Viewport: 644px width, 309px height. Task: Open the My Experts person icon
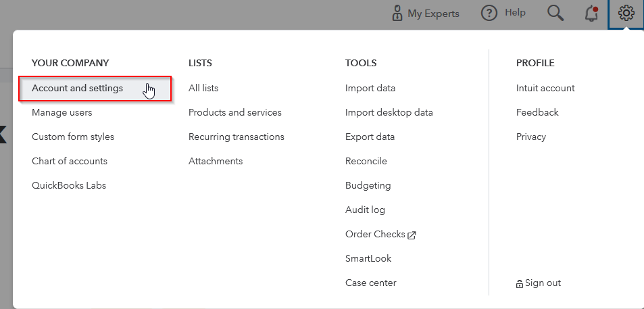pyautogui.click(x=397, y=14)
